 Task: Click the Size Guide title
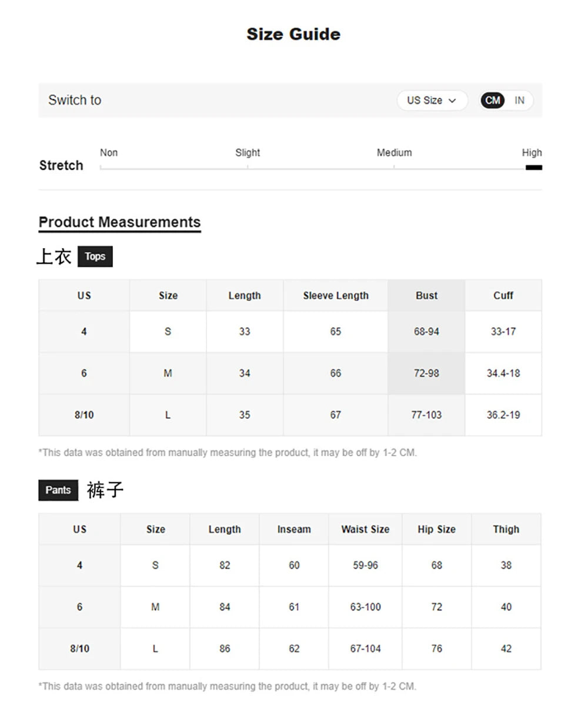293,34
